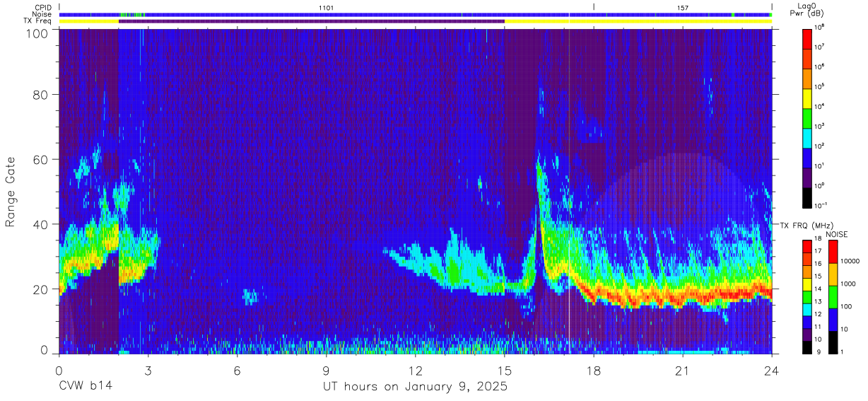The width and height of the screenshot is (868, 401).
Task: Click the 10⁴ label on Lag0 Pwr colorbar
Action: point(821,106)
